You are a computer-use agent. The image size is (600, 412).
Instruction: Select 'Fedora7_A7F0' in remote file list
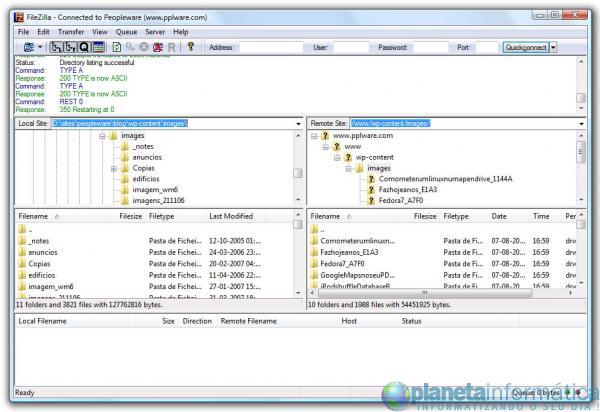(442, 264)
